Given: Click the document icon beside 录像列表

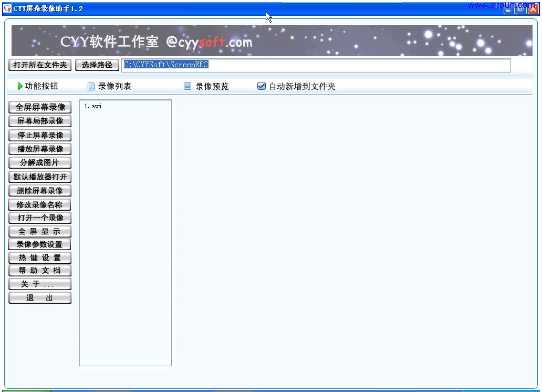Looking at the screenshot, I should click(x=91, y=86).
